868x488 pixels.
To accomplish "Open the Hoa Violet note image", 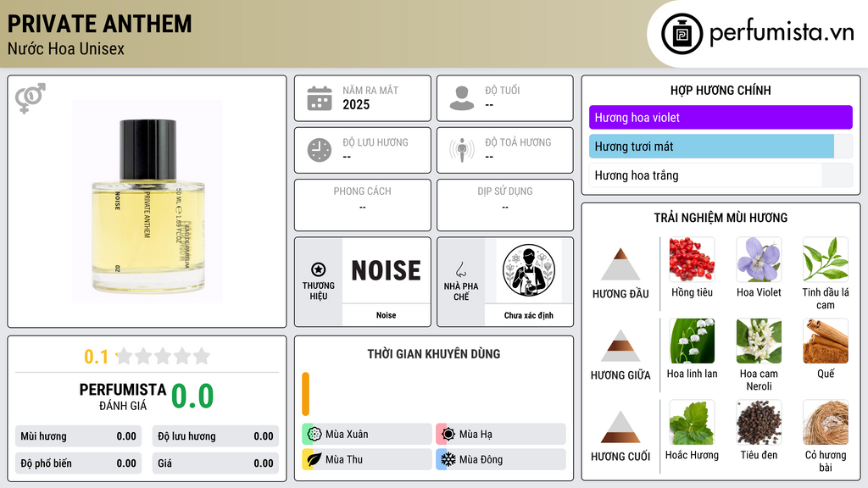I will tap(759, 259).
